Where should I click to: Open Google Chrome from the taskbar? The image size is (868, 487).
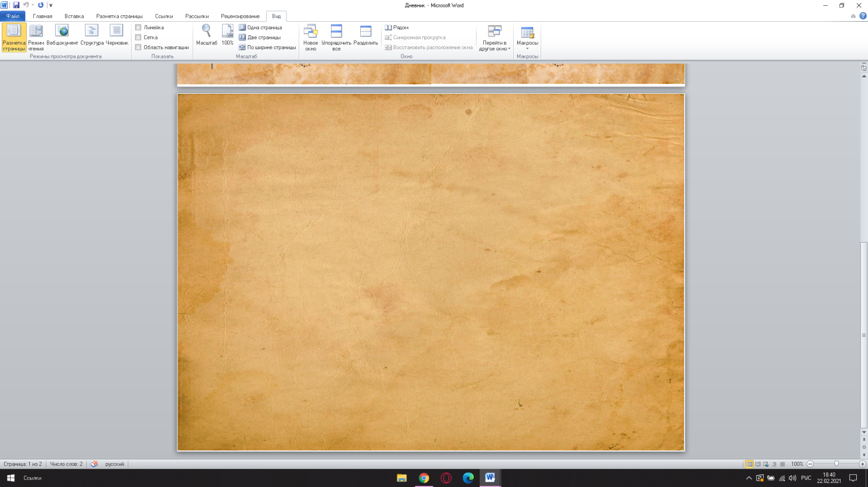(423, 478)
